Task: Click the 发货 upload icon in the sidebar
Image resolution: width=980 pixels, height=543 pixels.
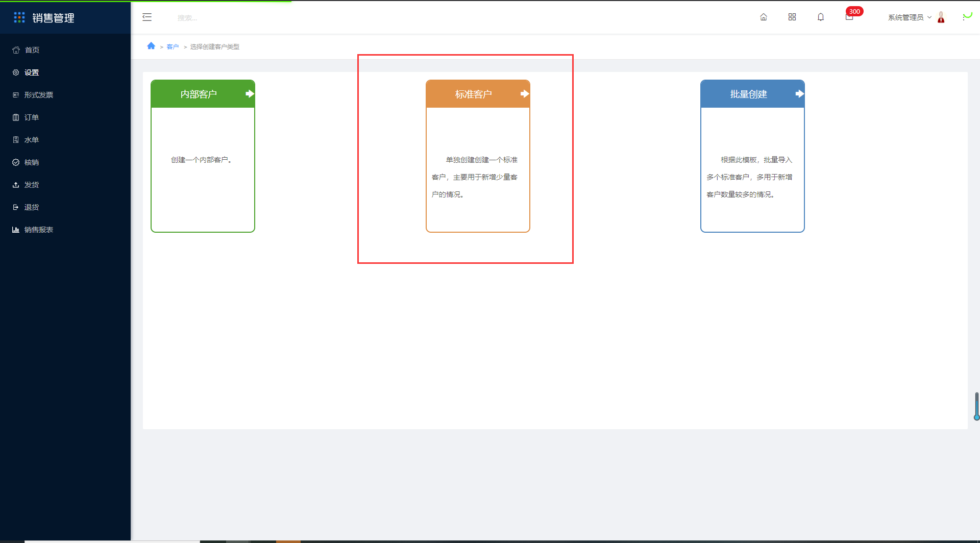Action: (x=16, y=185)
